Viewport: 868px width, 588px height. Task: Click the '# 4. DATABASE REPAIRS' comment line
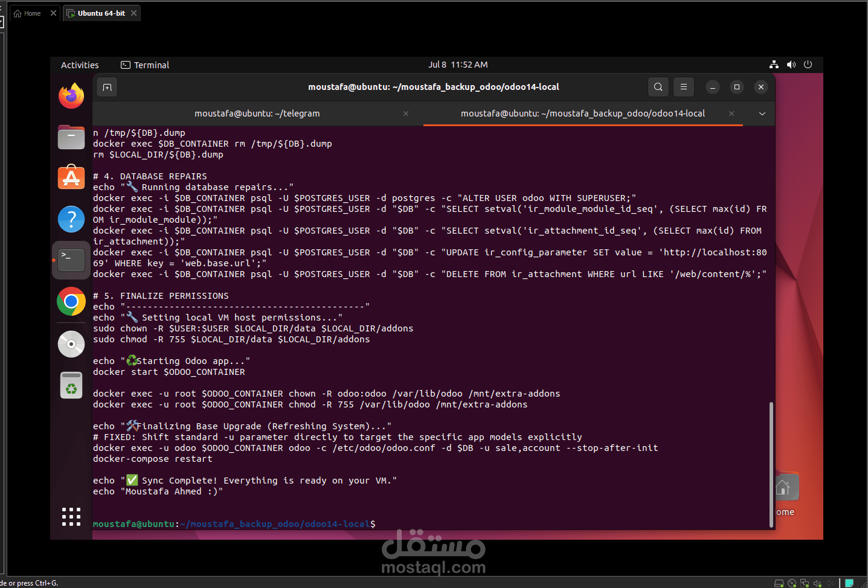[x=150, y=176]
